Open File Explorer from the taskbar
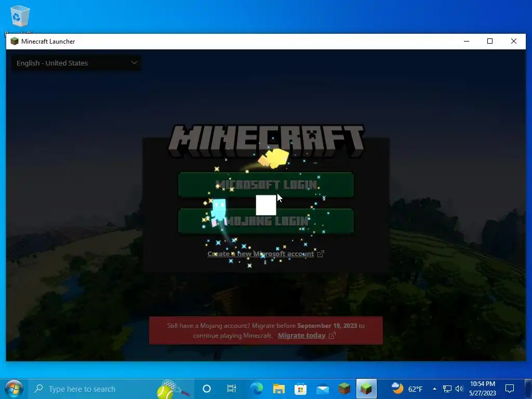 click(x=278, y=389)
